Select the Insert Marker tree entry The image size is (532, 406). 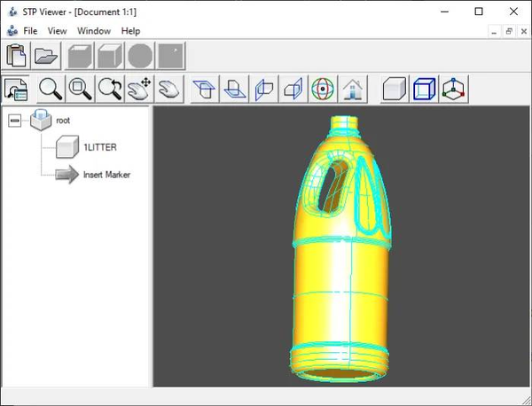tap(107, 175)
